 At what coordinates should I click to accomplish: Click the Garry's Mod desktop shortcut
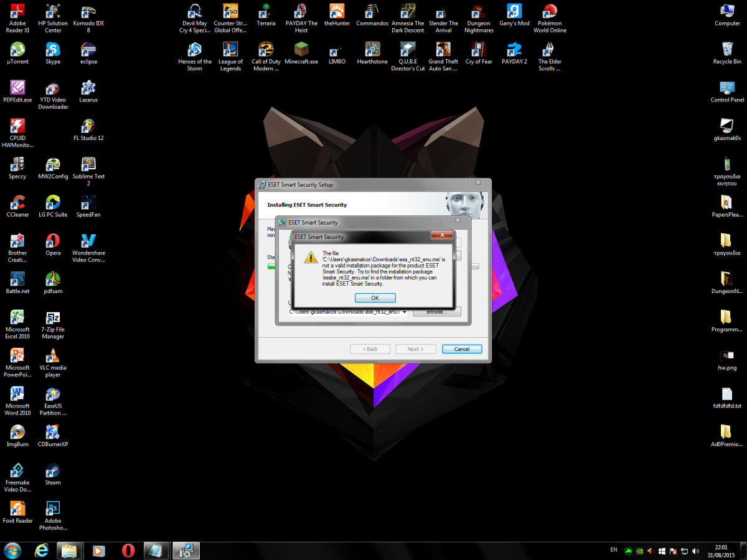point(514,12)
